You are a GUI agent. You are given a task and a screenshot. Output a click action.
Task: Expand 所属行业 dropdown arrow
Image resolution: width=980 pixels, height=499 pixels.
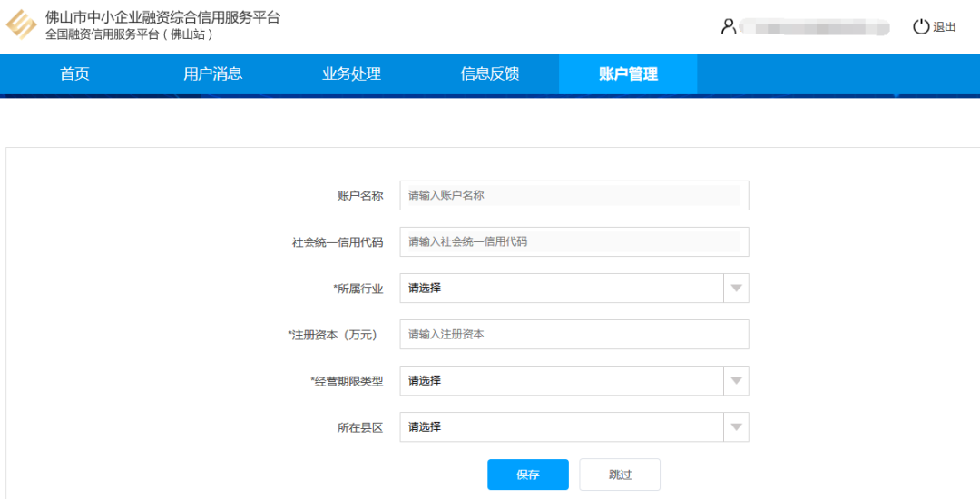736,288
